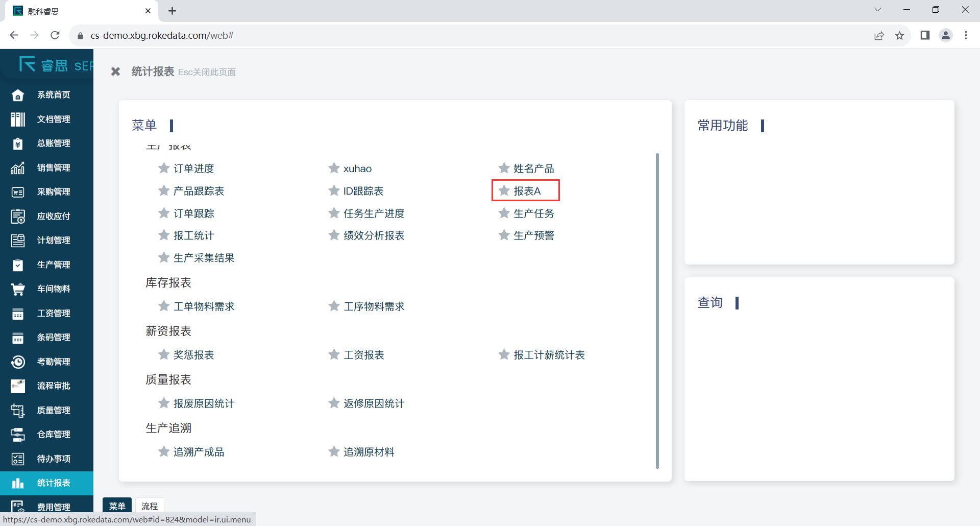Screen dimensions: 980x526
Task: Open the Chrome tab search dropdown arrow
Action: 877,10
